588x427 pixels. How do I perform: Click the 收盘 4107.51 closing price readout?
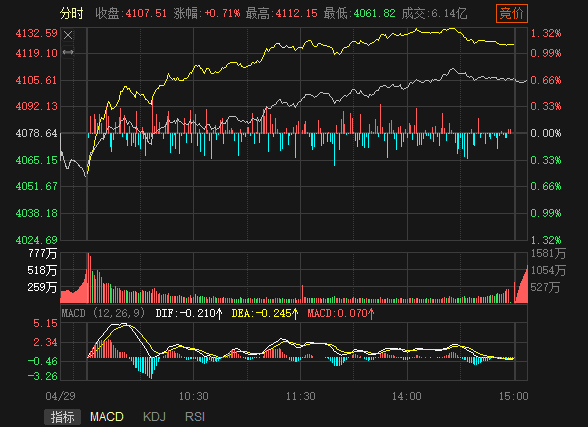click(131, 14)
